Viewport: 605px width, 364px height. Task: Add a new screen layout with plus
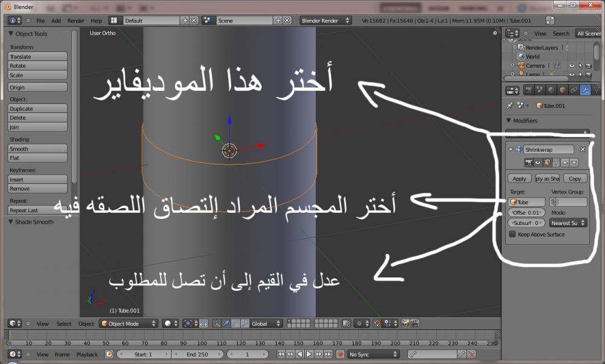[x=185, y=21]
